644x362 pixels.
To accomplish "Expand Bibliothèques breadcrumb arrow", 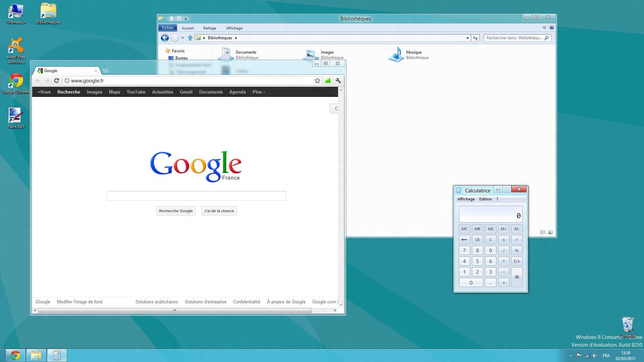I will pyautogui.click(x=236, y=38).
